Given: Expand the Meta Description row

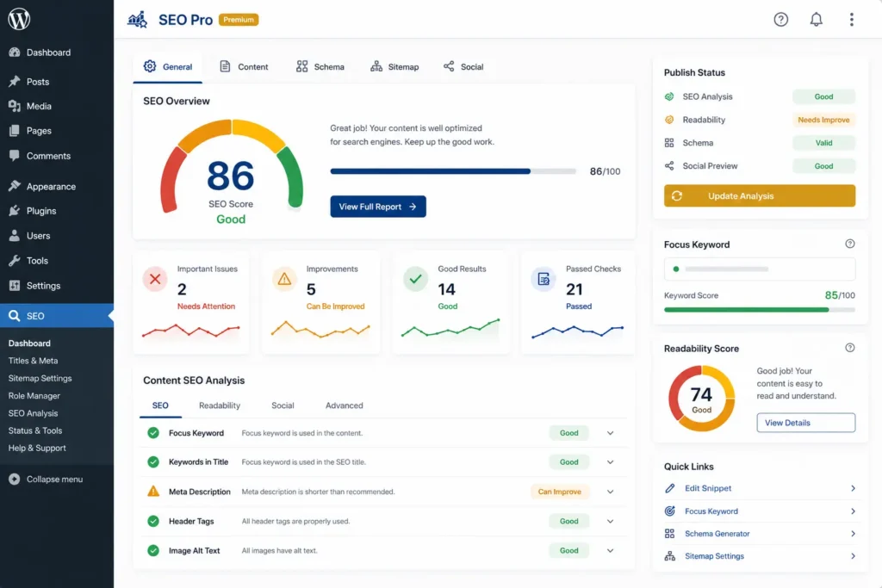Looking at the screenshot, I should 611,492.
